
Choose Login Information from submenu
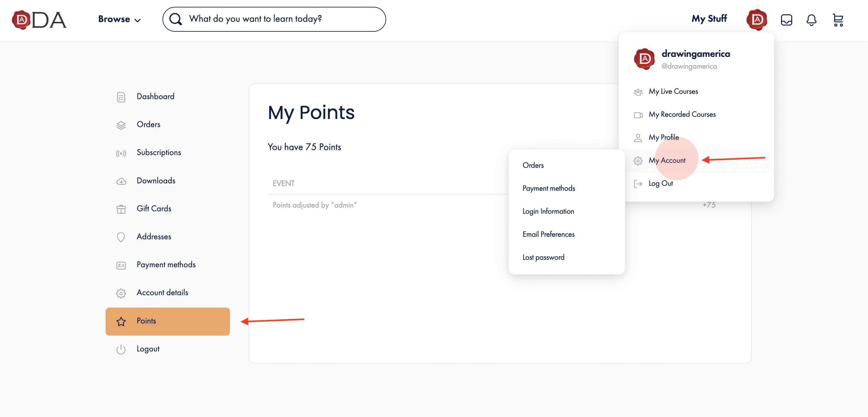548,211
